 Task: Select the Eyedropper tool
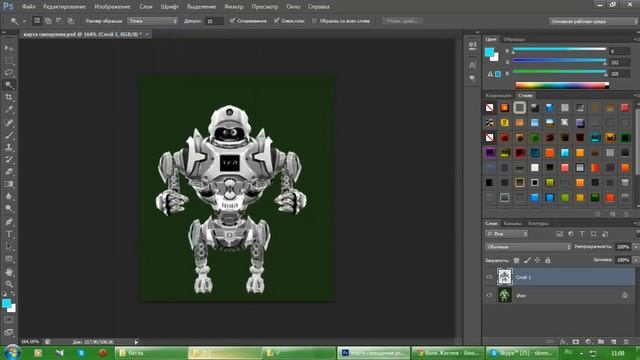coord(9,109)
